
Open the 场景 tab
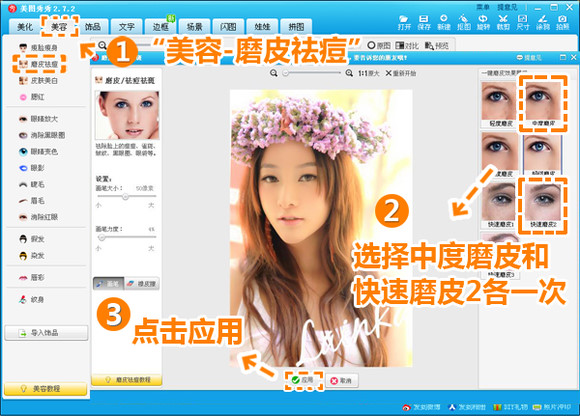[195, 27]
